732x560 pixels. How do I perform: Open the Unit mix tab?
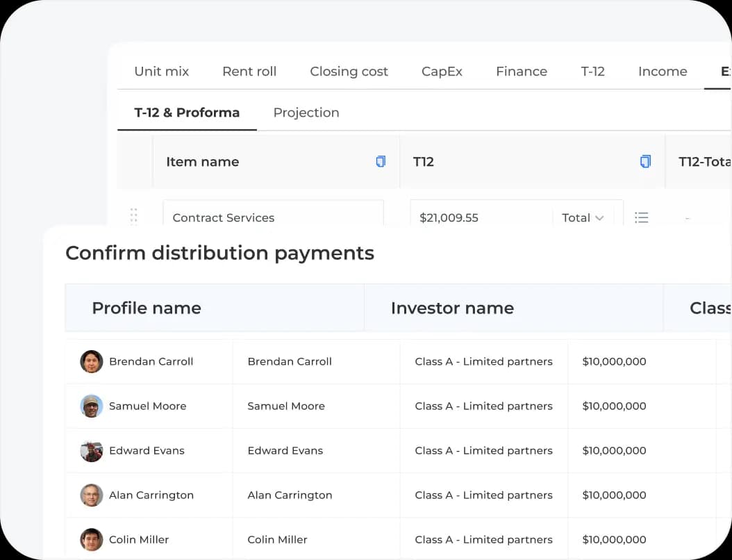[x=162, y=72]
